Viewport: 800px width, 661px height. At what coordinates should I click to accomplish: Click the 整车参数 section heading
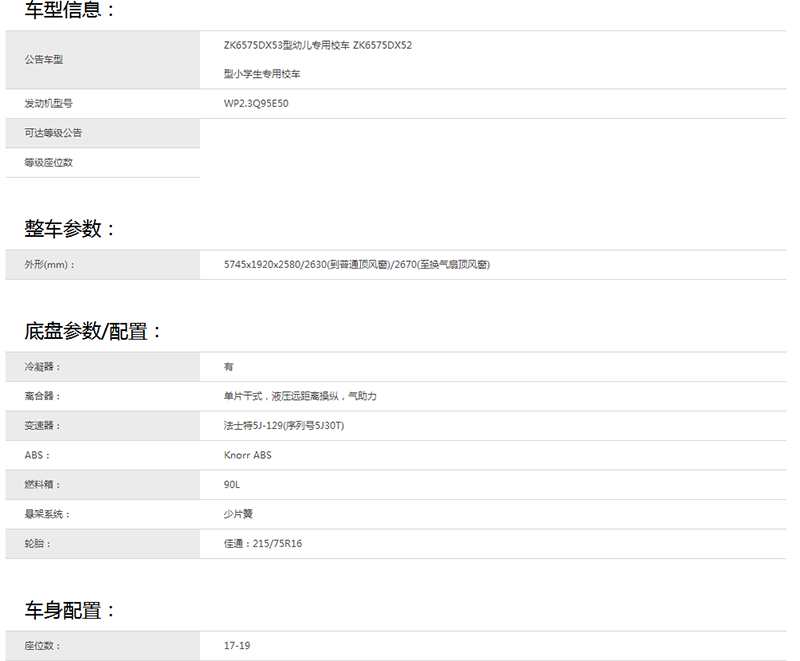(x=70, y=229)
